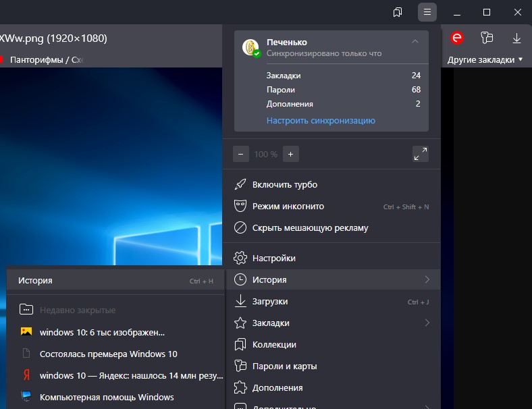Screen dimensions: 532x409
Task: Close the hamburger main menu button
Action: coord(427,12)
